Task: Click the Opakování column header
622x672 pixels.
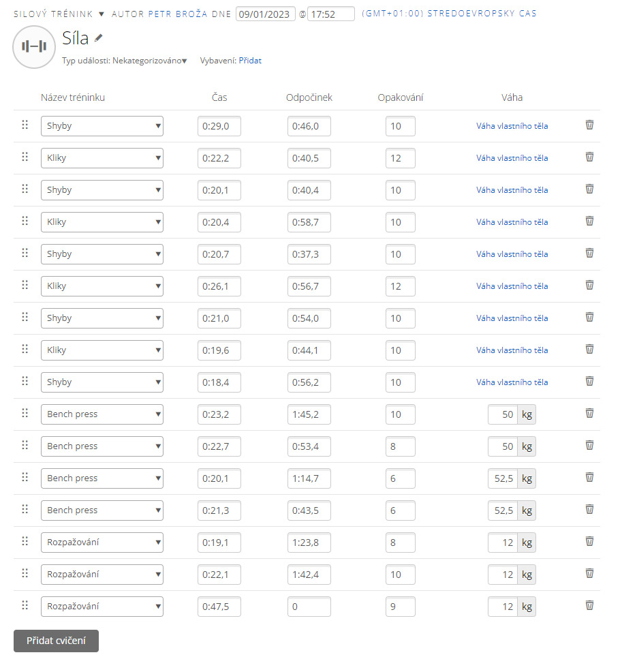Action: pyautogui.click(x=400, y=97)
